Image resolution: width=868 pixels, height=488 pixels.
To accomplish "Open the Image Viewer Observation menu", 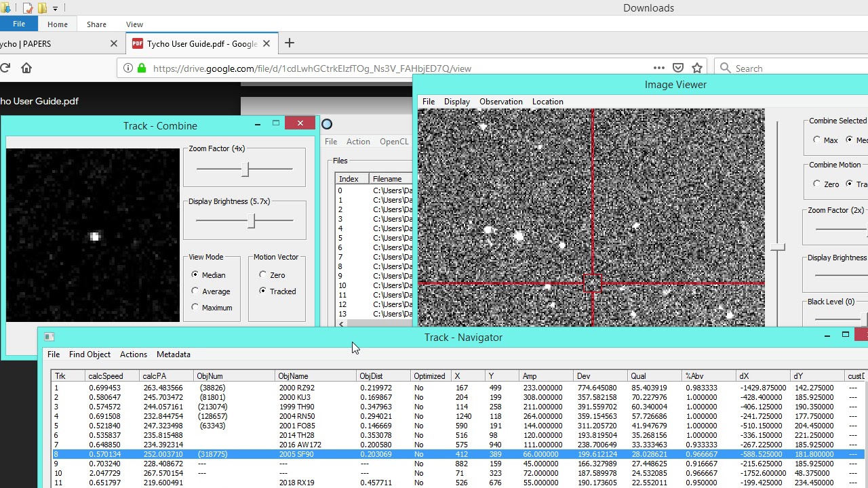I will (500, 102).
